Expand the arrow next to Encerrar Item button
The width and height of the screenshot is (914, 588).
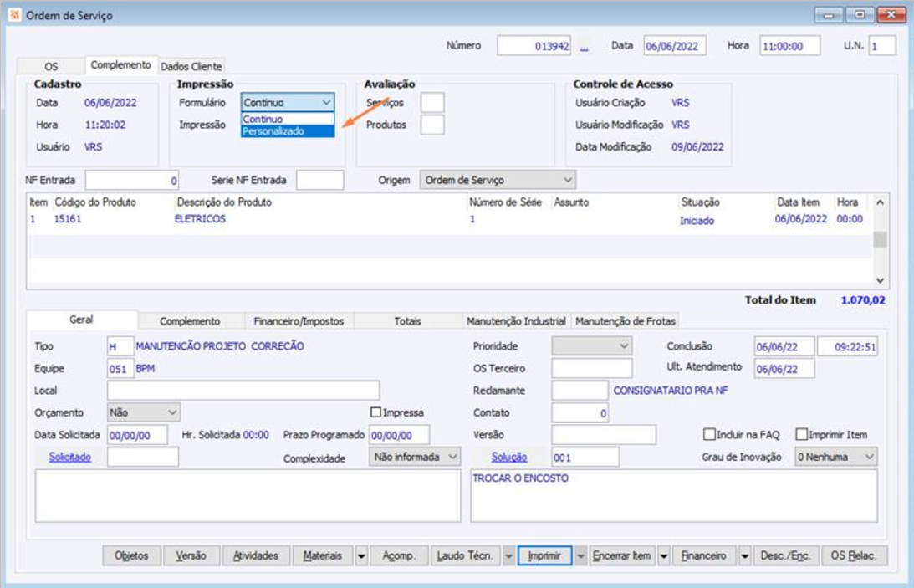pos(664,556)
